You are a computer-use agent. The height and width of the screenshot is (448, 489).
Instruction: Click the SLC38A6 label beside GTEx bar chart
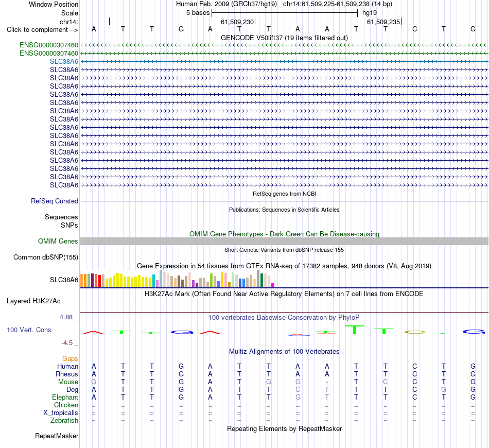(64, 280)
